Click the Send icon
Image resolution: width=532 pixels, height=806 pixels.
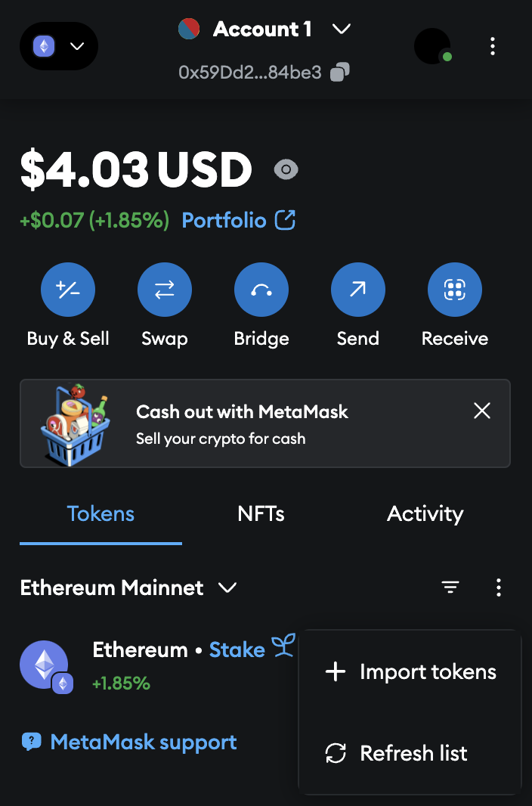pyautogui.click(x=357, y=289)
